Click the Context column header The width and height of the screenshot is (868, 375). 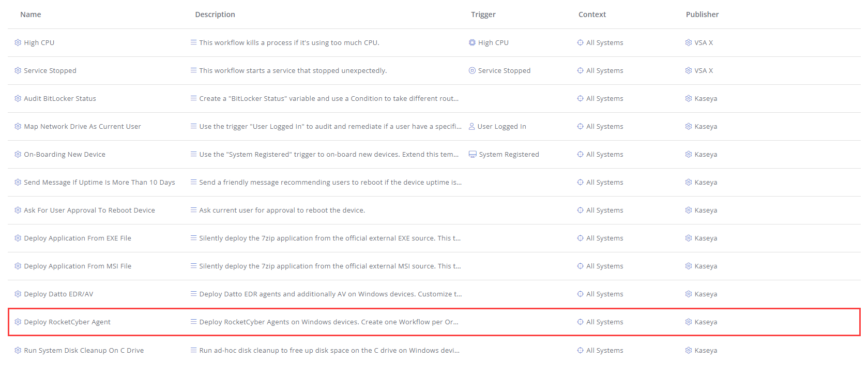coord(592,14)
